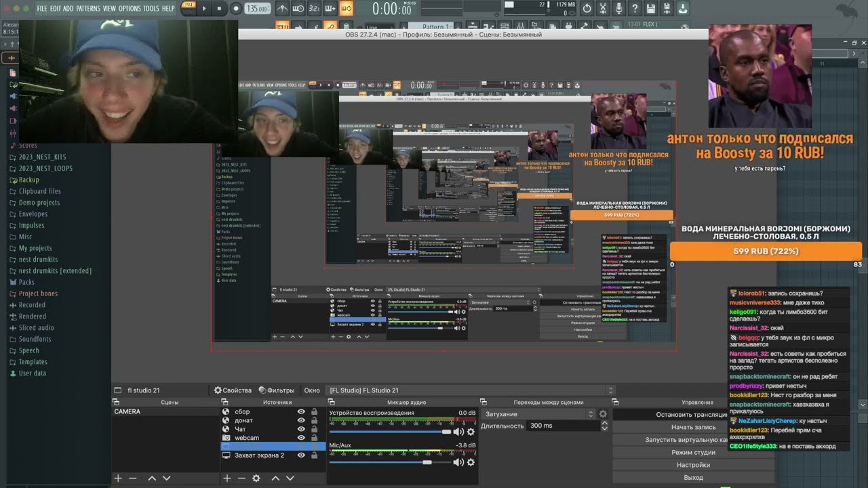Adjust the Mic/Aux volume slider
Screen dimensions: 868x488
click(x=390, y=462)
